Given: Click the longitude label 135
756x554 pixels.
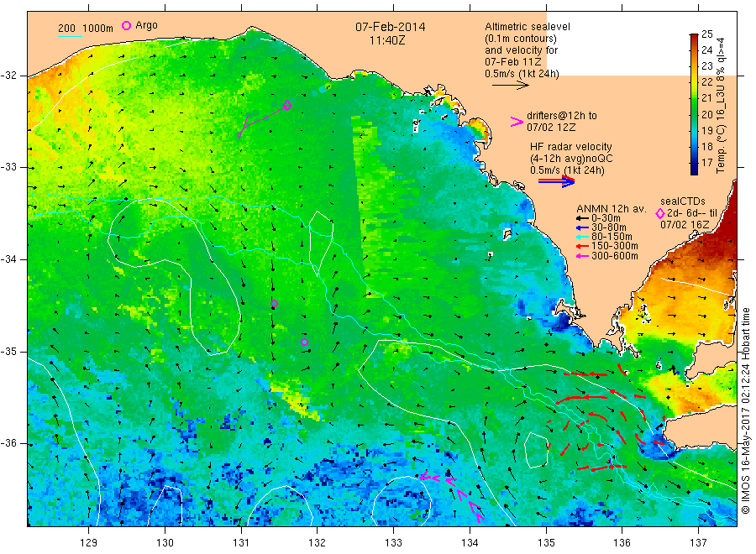Looking at the screenshot, I should point(546,543).
